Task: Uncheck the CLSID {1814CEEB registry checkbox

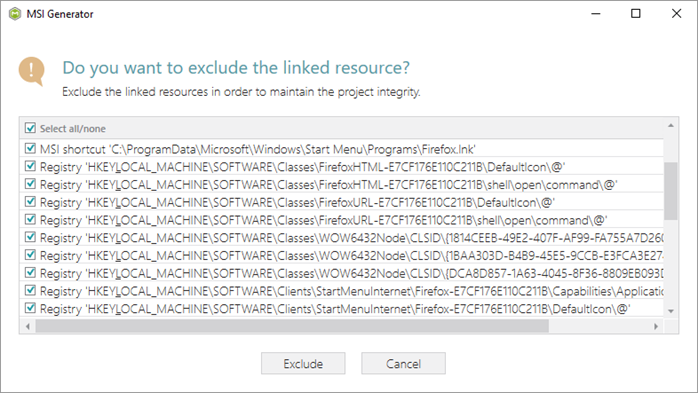Action: (x=30, y=237)
